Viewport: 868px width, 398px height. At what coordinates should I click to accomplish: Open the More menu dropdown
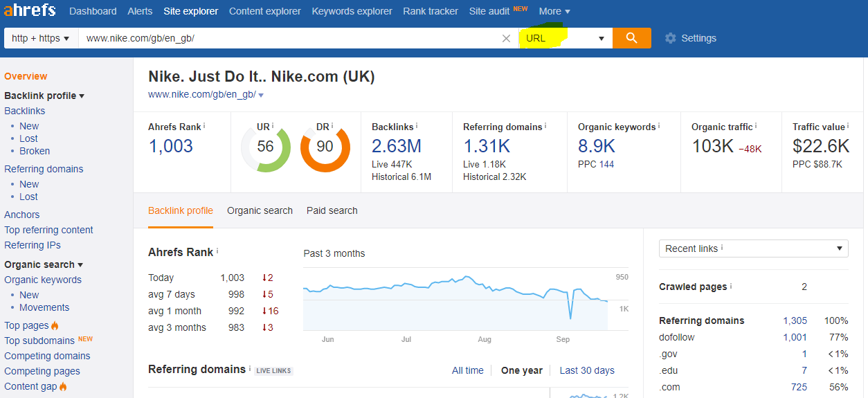tap(554, 11)
